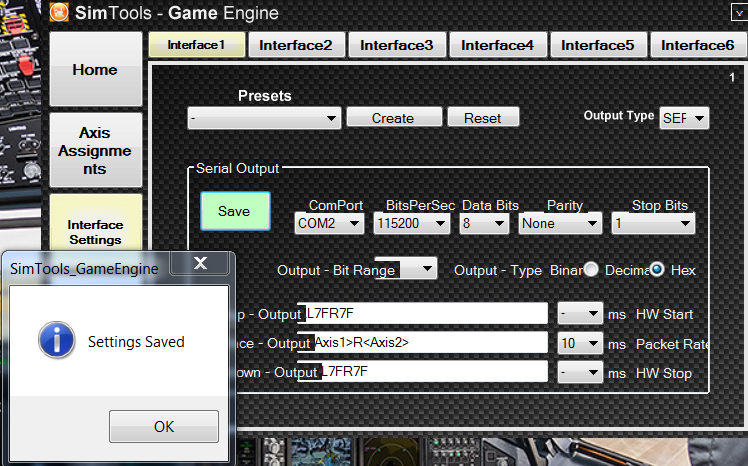Click the 'Packet Rate' label
Viewport: 748px width, 466px height.
(672, 344)
